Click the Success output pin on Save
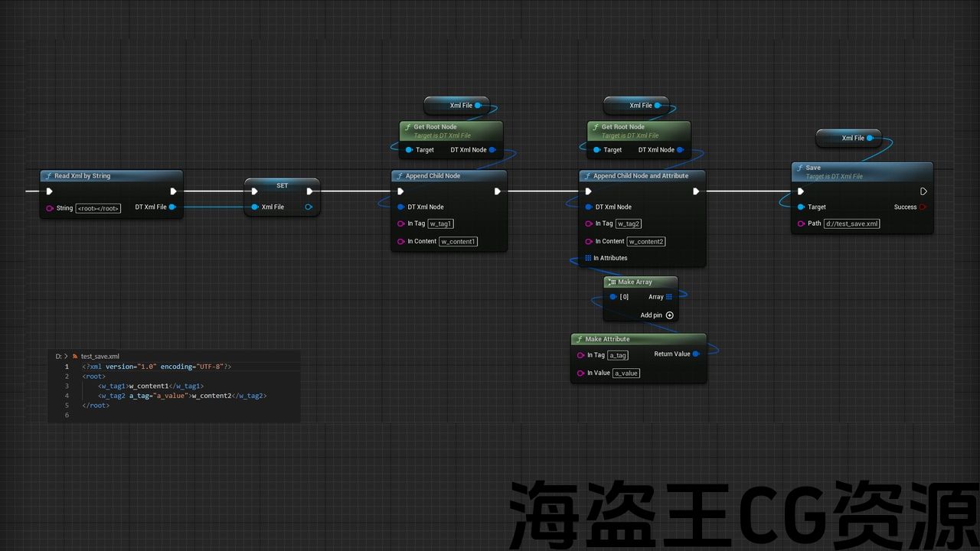Screen dimensions: 980x551 pyautogui.click(x=923, y=207)
